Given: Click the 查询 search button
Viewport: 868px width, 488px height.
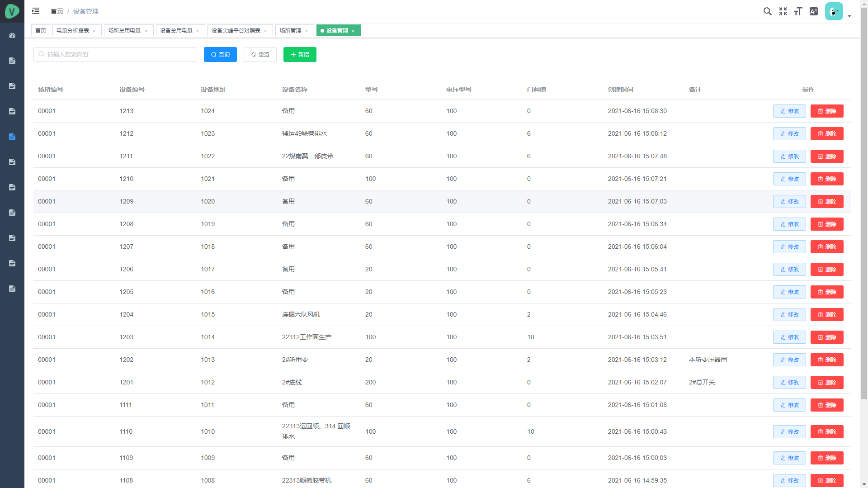Looking at the screenshot, I should coord(220,55).
